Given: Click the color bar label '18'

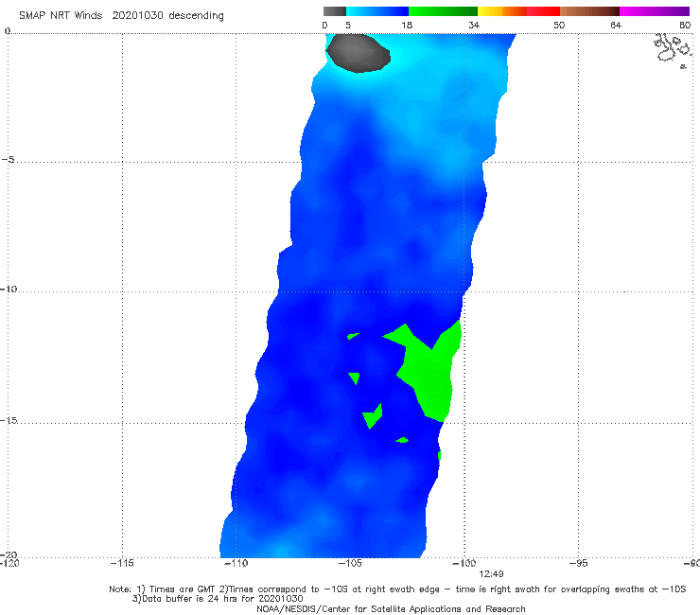Looking at the screenshot, I should pos(407,25).
